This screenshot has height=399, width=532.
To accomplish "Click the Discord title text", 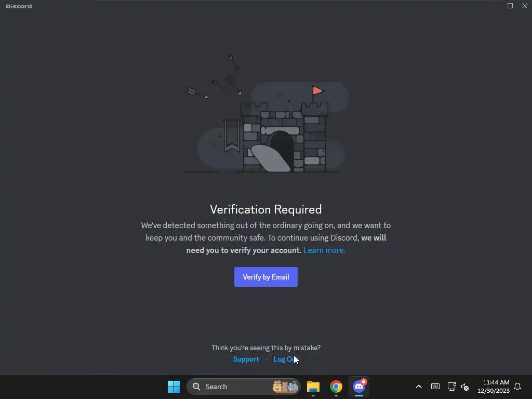I will 19,6.
